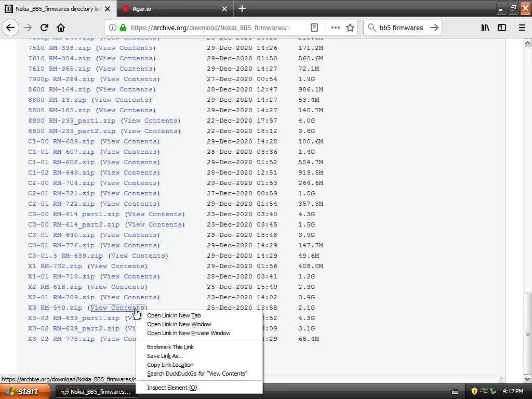Image resolution: width=532 pixels, height=399 pixels.
Task: Open the Library icon
Action: tap(485, 28)
